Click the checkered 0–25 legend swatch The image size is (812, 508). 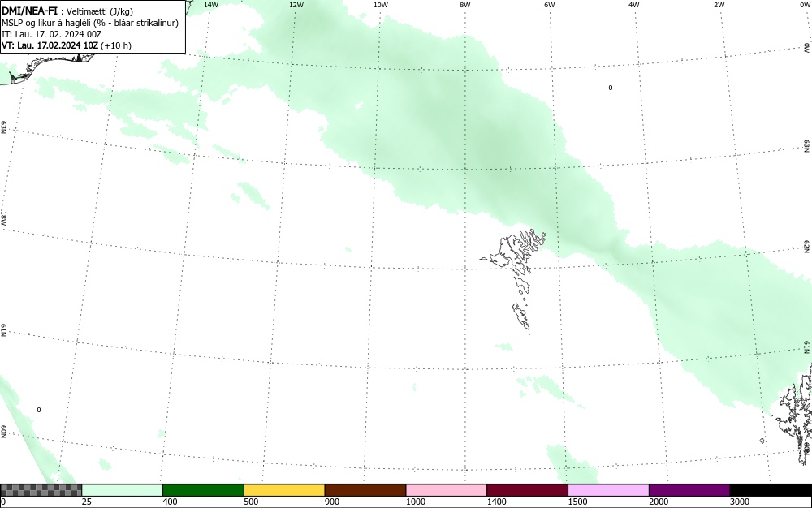pyautogui.click(x=41, y=490)
